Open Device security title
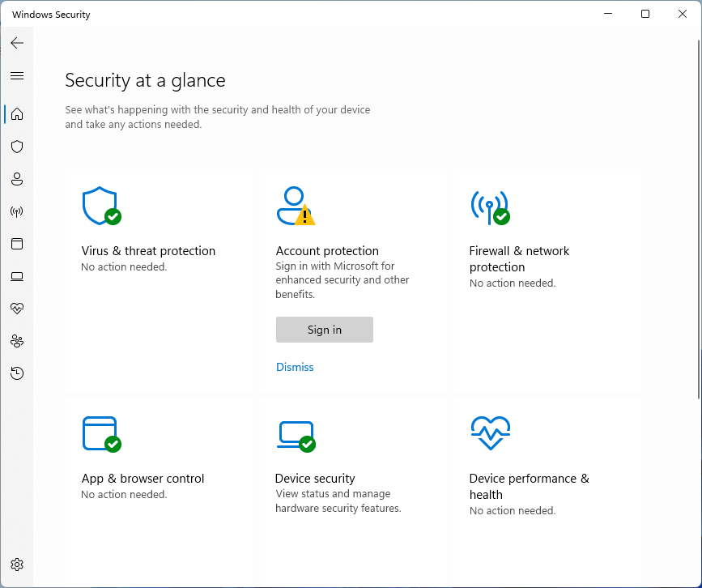702x588 pixels. tap(315, 479)
